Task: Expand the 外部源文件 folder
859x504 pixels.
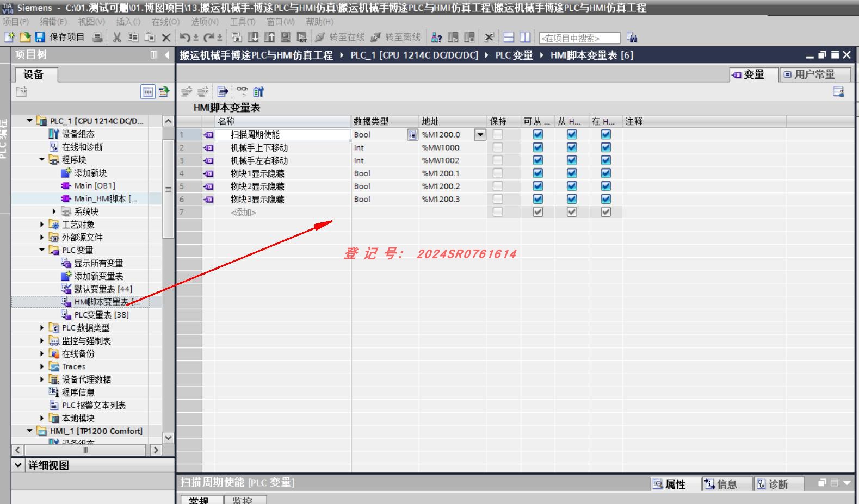Action: [x=42, y=238]
